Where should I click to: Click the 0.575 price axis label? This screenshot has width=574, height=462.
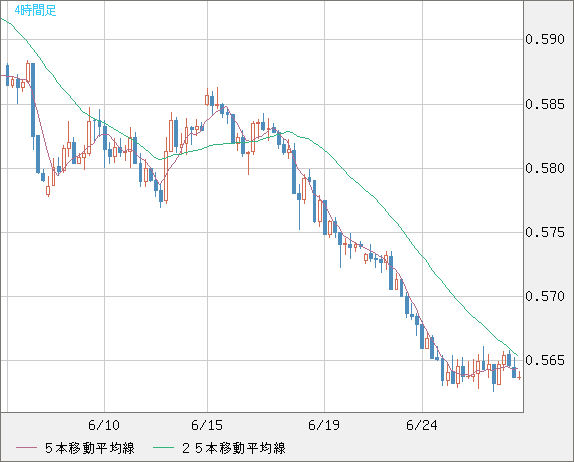[x=545, y=232]
